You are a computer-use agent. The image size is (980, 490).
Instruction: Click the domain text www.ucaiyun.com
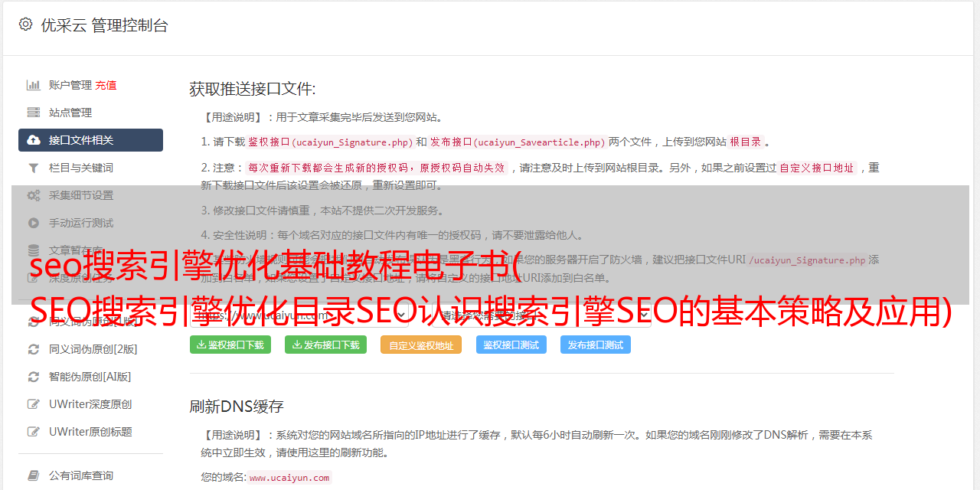point(289,478)
